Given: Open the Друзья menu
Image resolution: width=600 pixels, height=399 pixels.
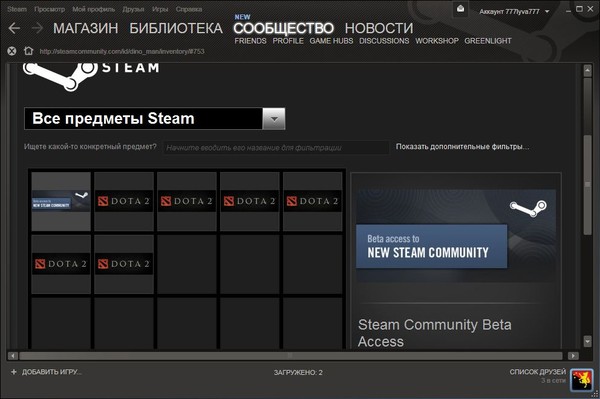Looking at the screenshot, I should 133,9.
